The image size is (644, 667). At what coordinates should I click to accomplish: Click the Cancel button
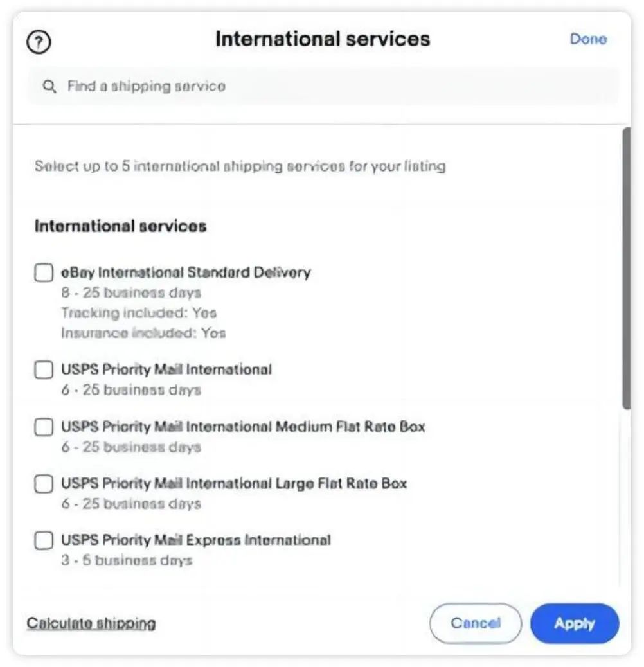tap(476, 623)
